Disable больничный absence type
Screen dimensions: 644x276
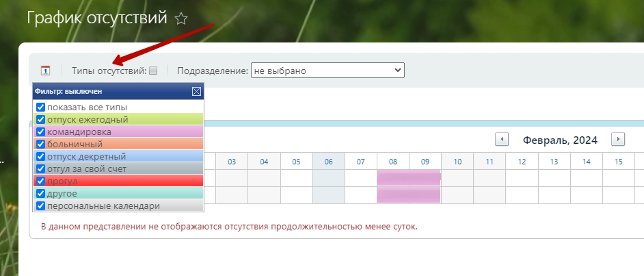(41, 144)
